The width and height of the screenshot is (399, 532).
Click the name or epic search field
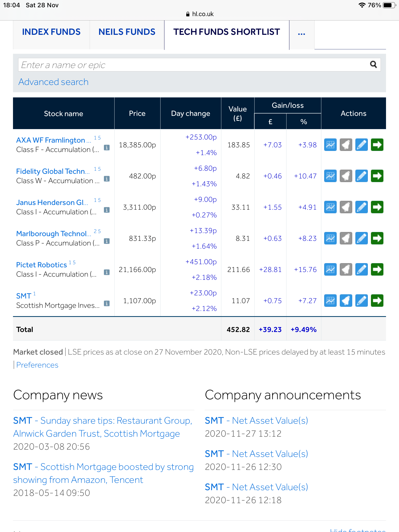192,65
